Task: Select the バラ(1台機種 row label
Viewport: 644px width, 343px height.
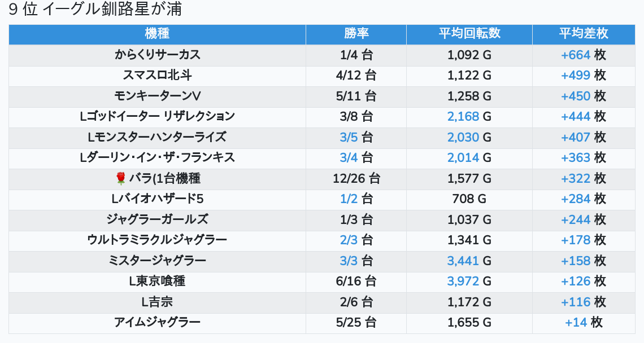Action: tap(165, 178)
